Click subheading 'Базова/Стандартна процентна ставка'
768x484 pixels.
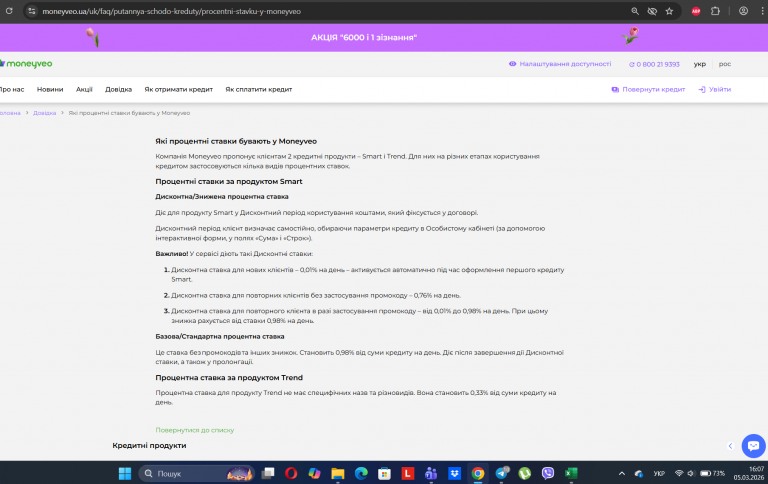tap(219, 337)
